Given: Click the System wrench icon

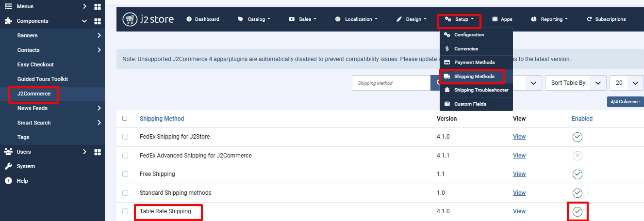Looking at the screenshot, I should (8, 166).
